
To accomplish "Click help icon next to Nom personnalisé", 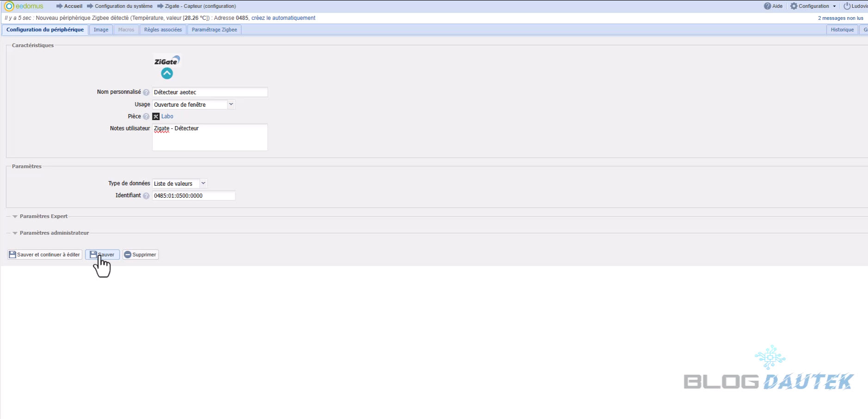I will click(x=146, y=92).
